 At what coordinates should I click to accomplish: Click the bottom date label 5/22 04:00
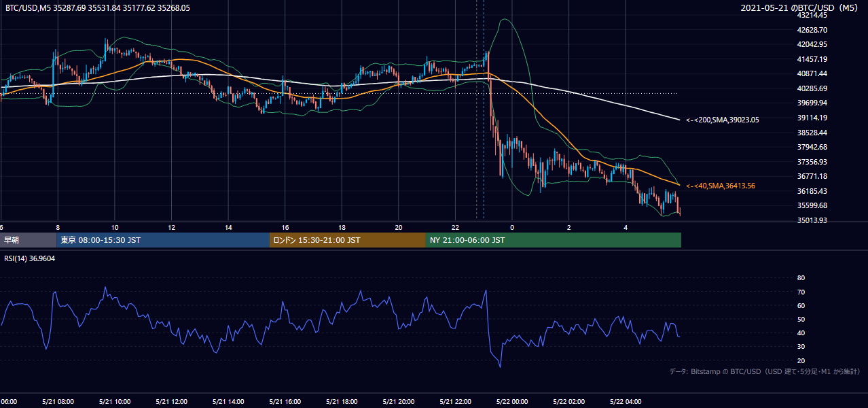click(x=626, y=401)
